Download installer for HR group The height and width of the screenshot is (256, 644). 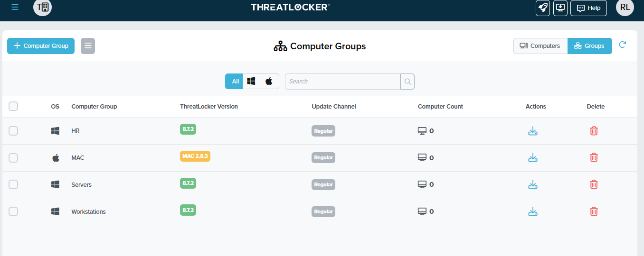tap(533, 131)
